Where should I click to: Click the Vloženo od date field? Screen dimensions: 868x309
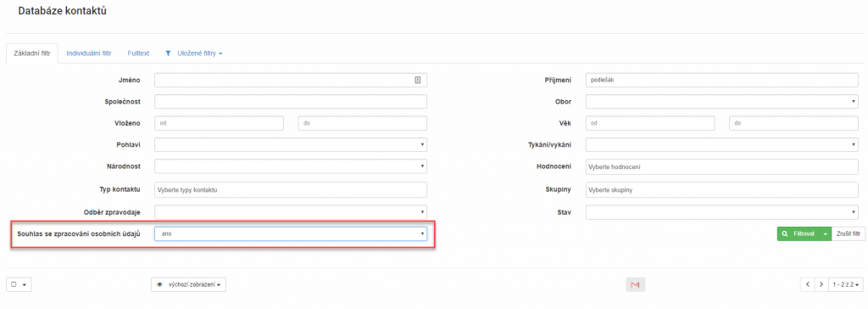click(x=220, y=123)
